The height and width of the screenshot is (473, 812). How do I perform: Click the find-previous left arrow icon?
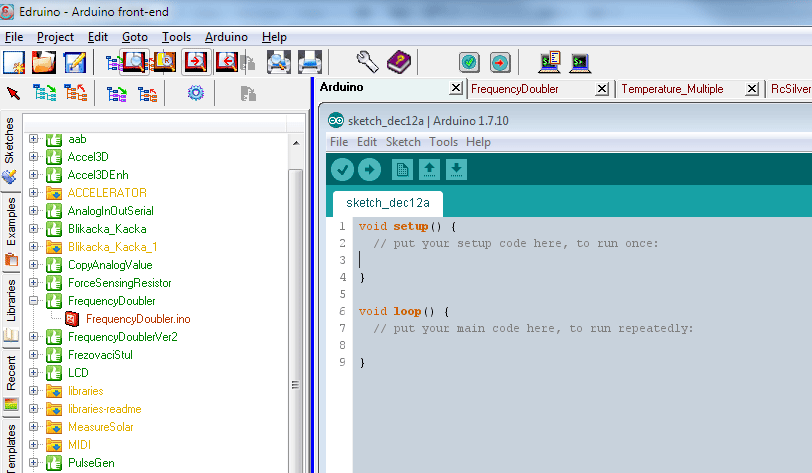227,63
